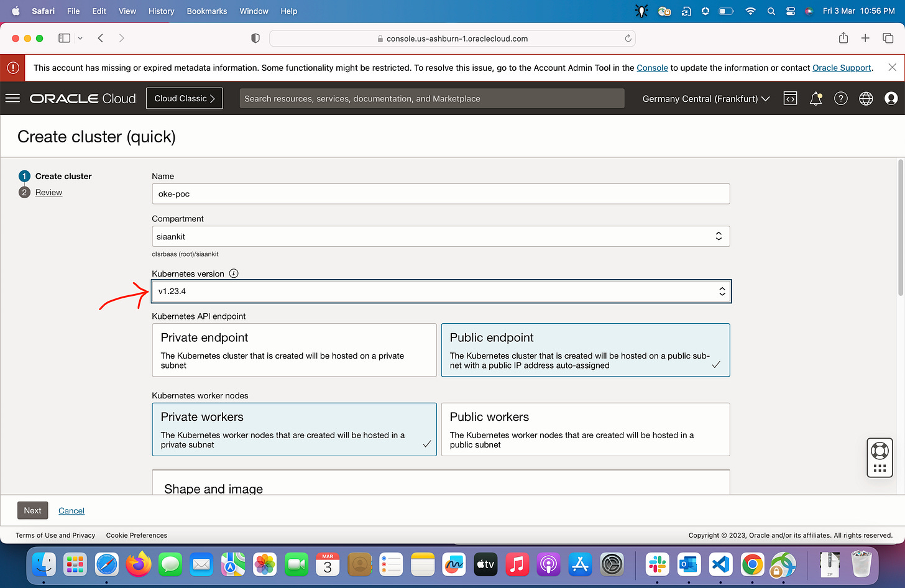Go back in Safari
This screenshot has width=905, height=588.
point(100,38)
